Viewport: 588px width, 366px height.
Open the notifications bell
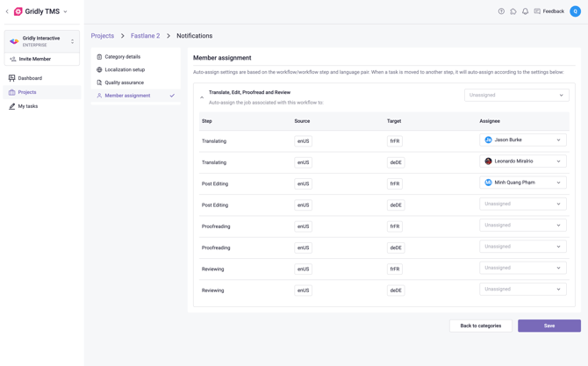tap(526, 11)
